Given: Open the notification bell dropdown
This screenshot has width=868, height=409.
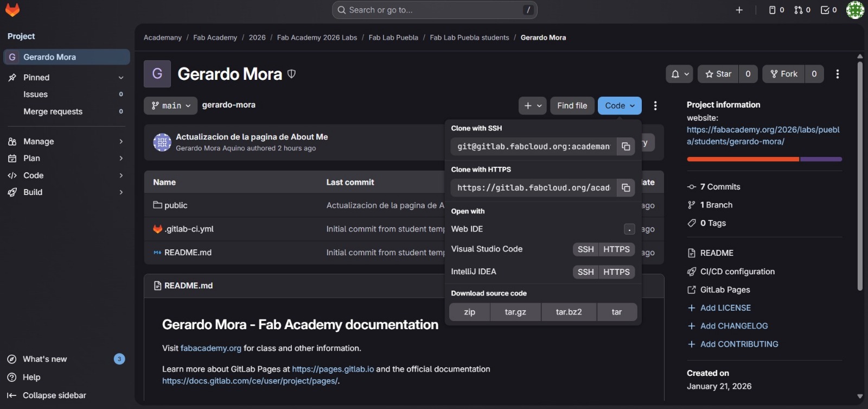Looking at the screenshot, I should (x=679, y=74).
